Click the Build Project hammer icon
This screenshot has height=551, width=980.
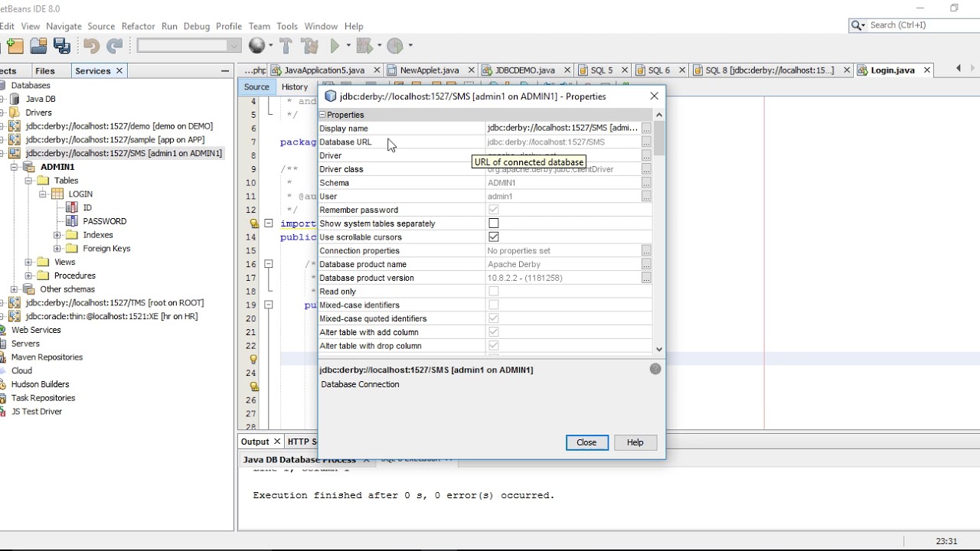[x=286, y=46]
